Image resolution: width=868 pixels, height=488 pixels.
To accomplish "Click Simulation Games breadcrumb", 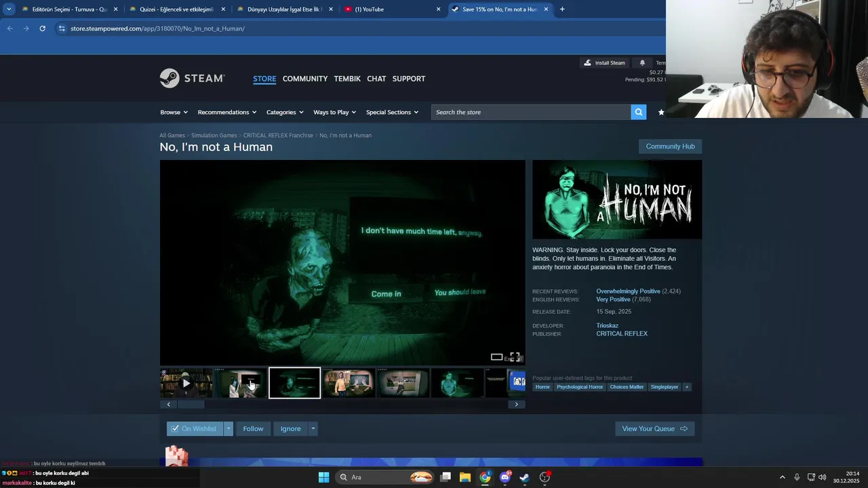I will pyautogui.click(x=214, y=136).
